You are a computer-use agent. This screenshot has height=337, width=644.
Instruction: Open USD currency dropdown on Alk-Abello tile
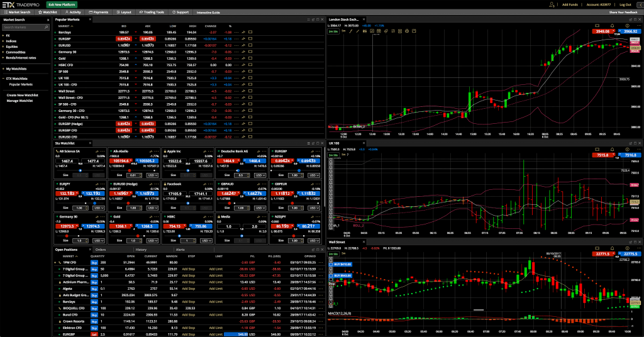152,175
